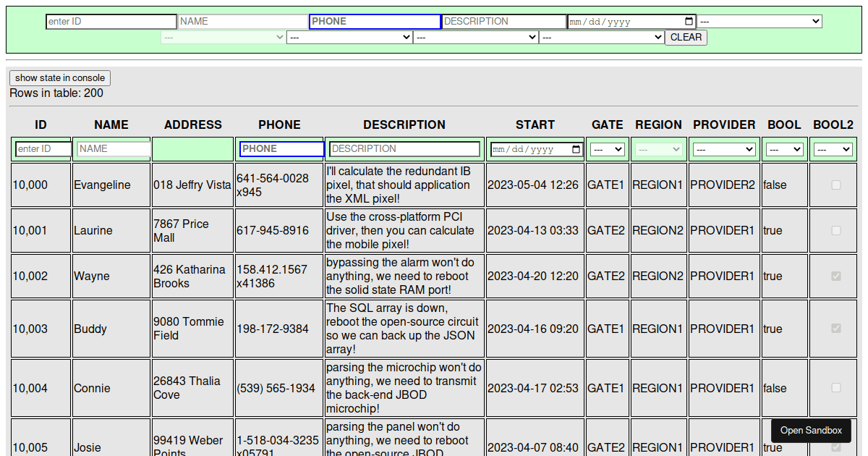Expand the GATE column filter dropdown

point(607,150)
